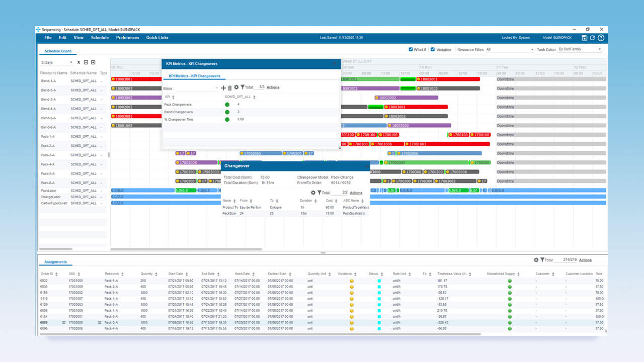Click Actions link in KPI Metrics panel
The height and width of the screenshot is (362, 644).
coord(273,87)
